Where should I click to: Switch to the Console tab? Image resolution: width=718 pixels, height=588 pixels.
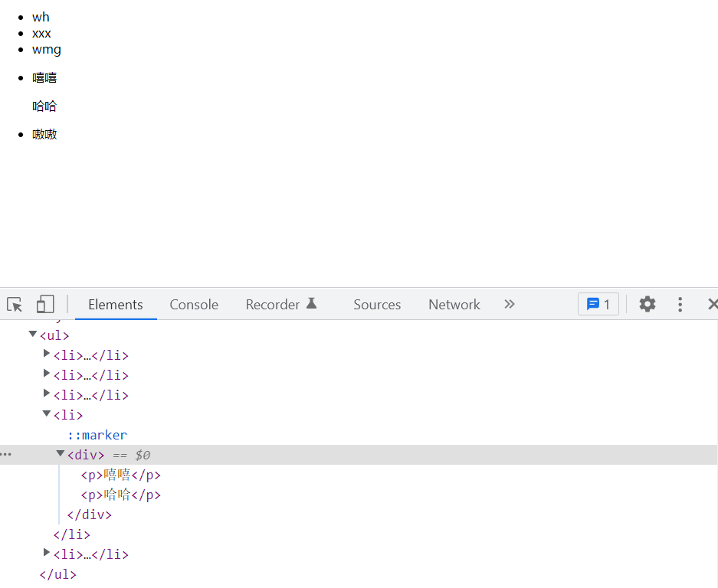click(194, 304)
